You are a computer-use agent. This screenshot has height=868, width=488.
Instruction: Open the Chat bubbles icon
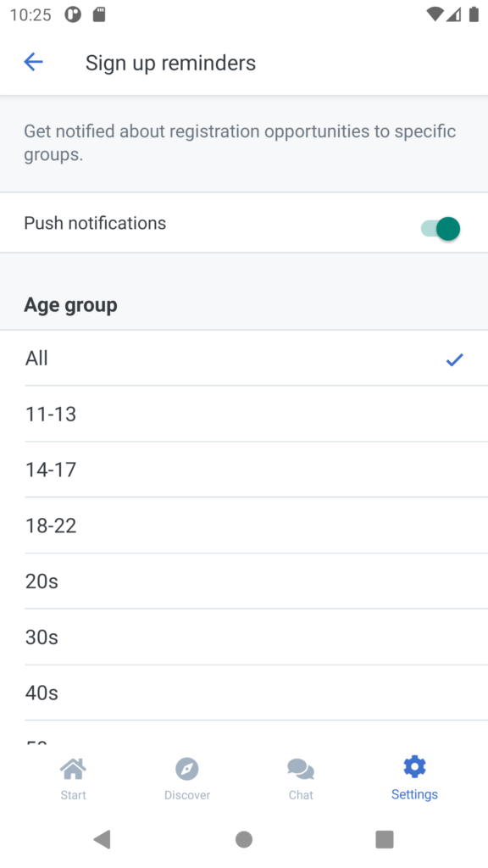[301, 768]
